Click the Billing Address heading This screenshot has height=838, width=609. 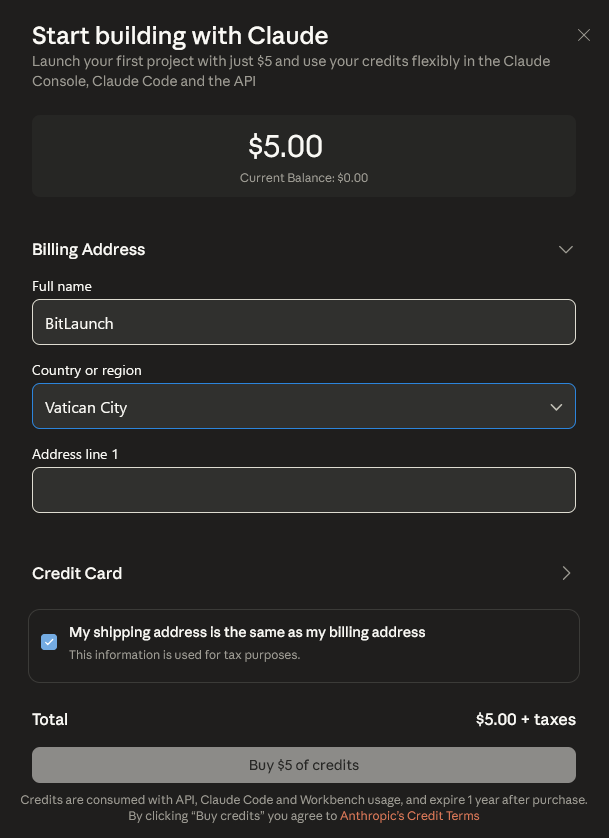point(89,249)
